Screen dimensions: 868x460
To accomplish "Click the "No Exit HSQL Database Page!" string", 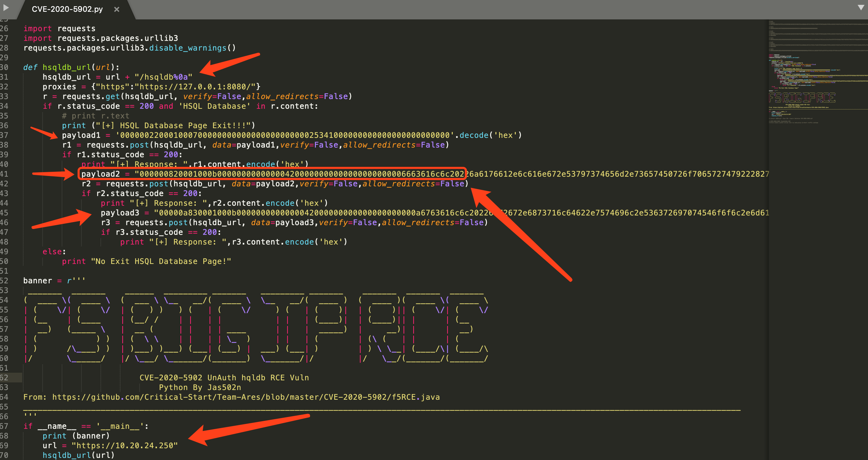I will point(161,261).
